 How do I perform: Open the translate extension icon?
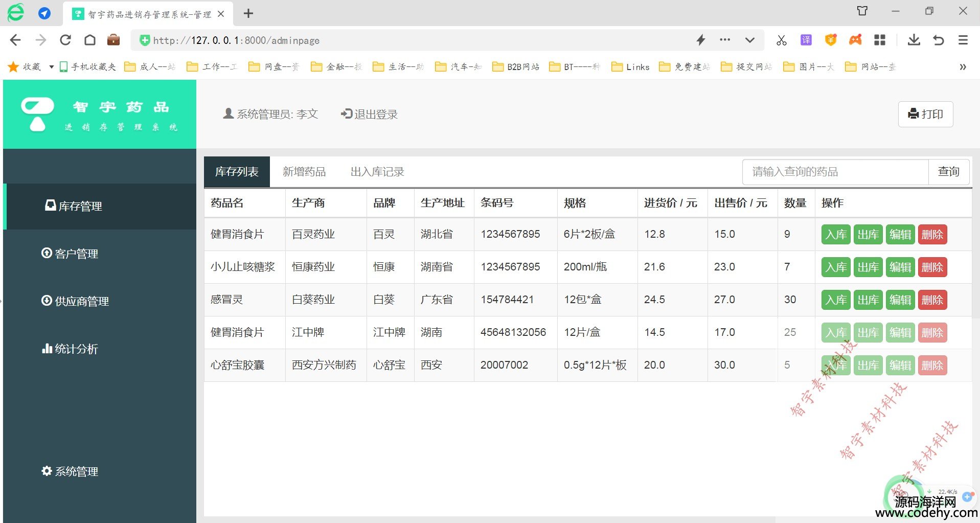pyautogui.click(x=806, y=40)
